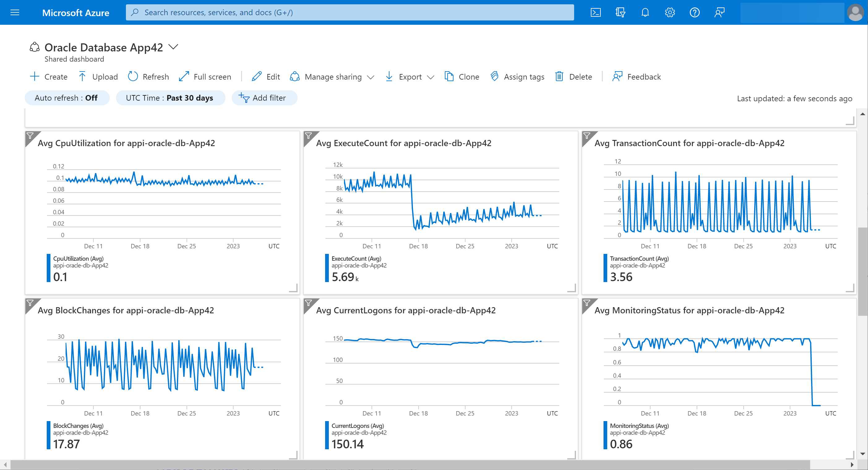Click the 3.56 TransactionCount value

pos(621,277)
